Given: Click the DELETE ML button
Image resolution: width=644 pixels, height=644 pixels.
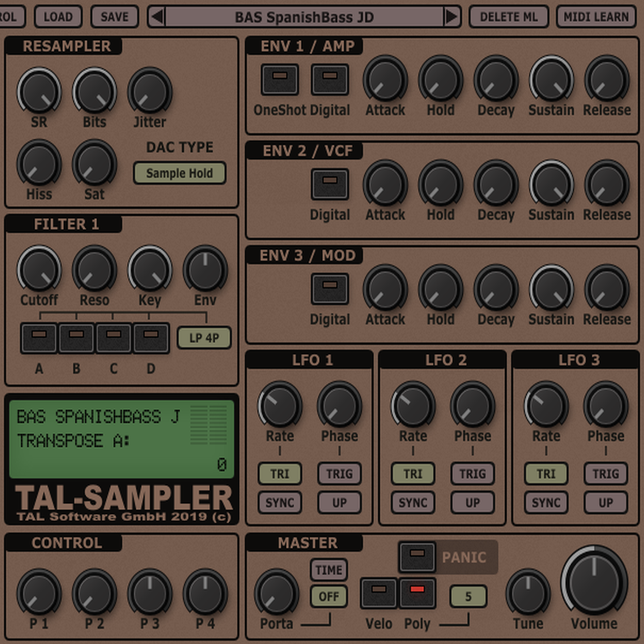Looking at the screenshot, I should click(509, 17).
